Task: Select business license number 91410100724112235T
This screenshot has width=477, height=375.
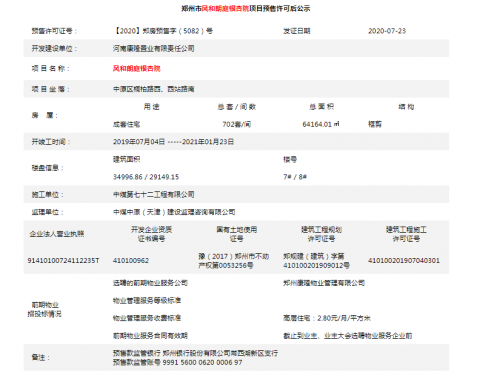Action: [63, 261]
